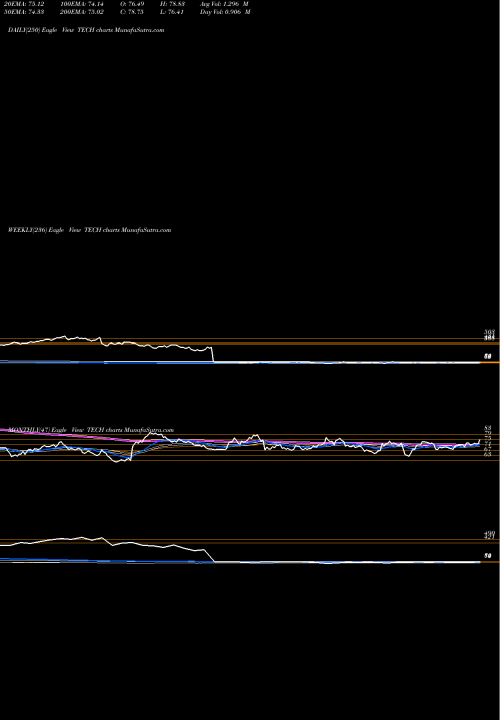Click the 83 axis label on the monthly chart

tap(488, 428)
